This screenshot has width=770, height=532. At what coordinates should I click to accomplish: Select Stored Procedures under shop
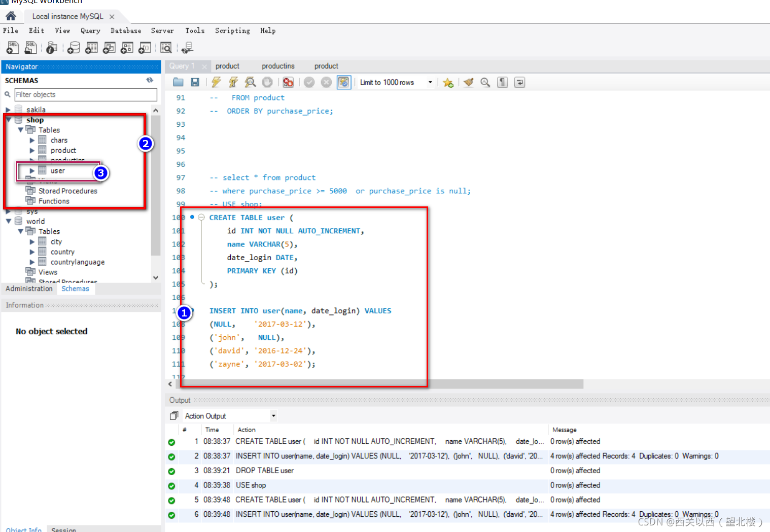click(x=68, y=191)
